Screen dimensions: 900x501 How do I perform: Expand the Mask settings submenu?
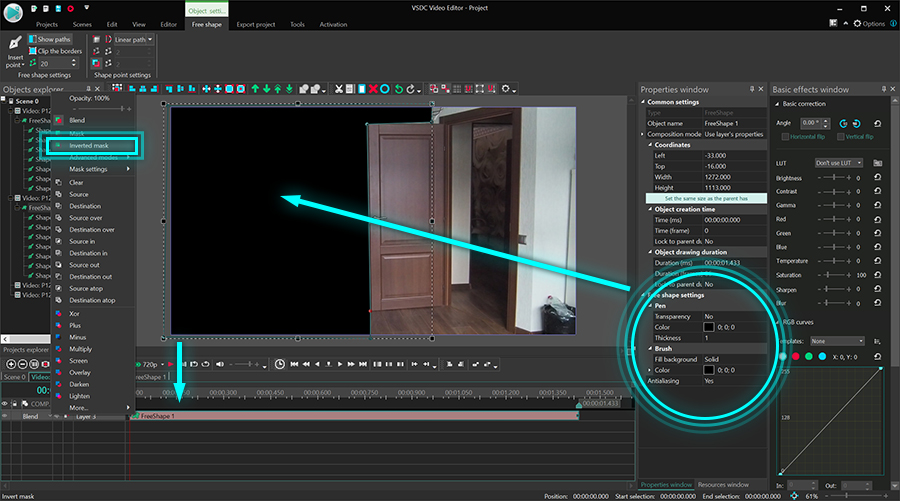tap(94, 169)
